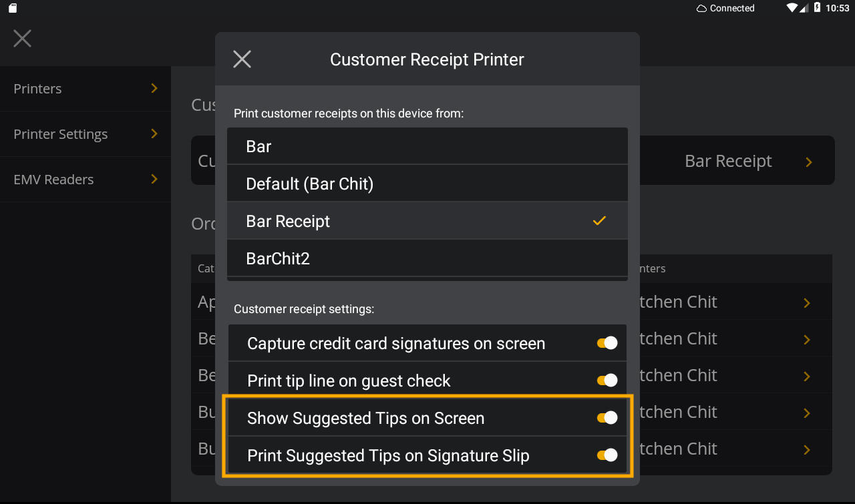Toggle Print Suggested Tips on Signature Slip
Image resolution: width=855 pixels, height=504 pixels.
(607, 455)
